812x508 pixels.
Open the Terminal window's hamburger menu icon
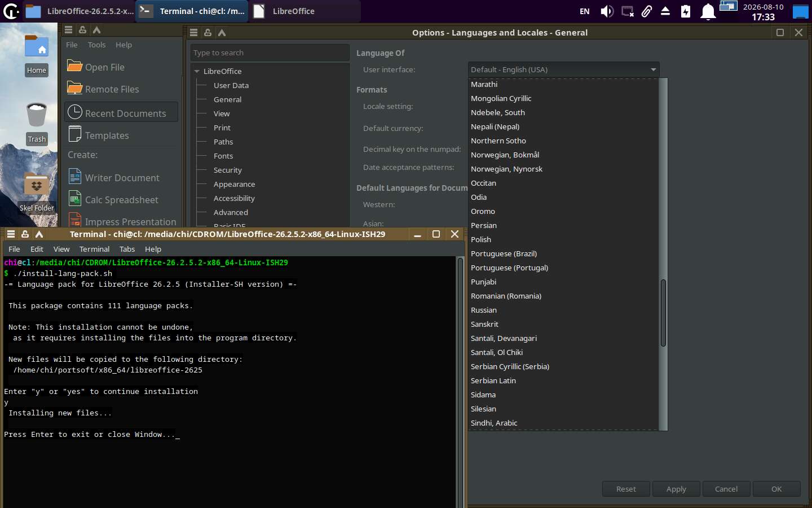[x=11, y=234]
